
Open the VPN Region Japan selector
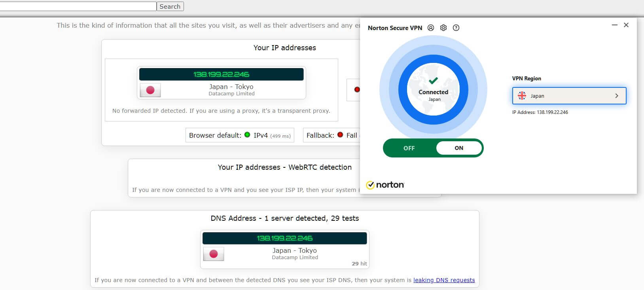569,96
